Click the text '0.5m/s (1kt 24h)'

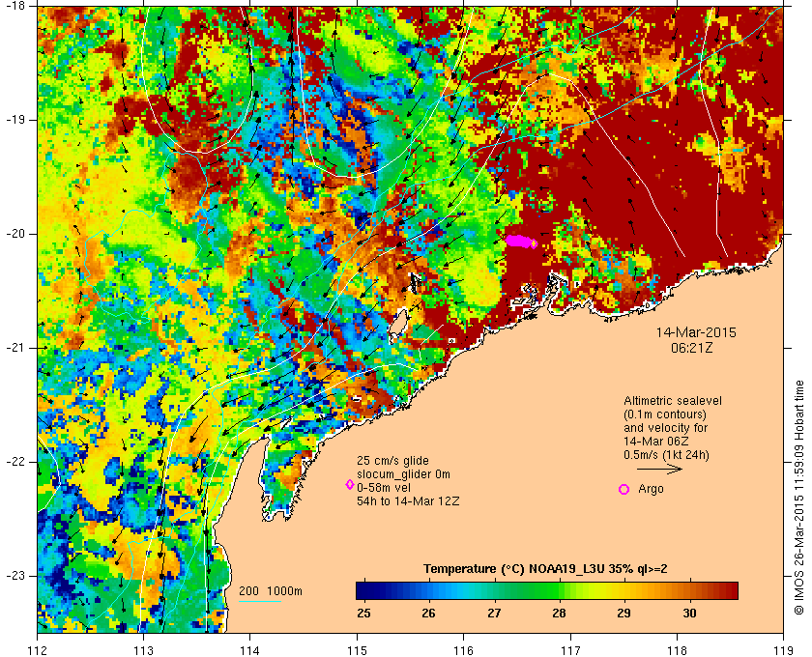click(666, 455)
